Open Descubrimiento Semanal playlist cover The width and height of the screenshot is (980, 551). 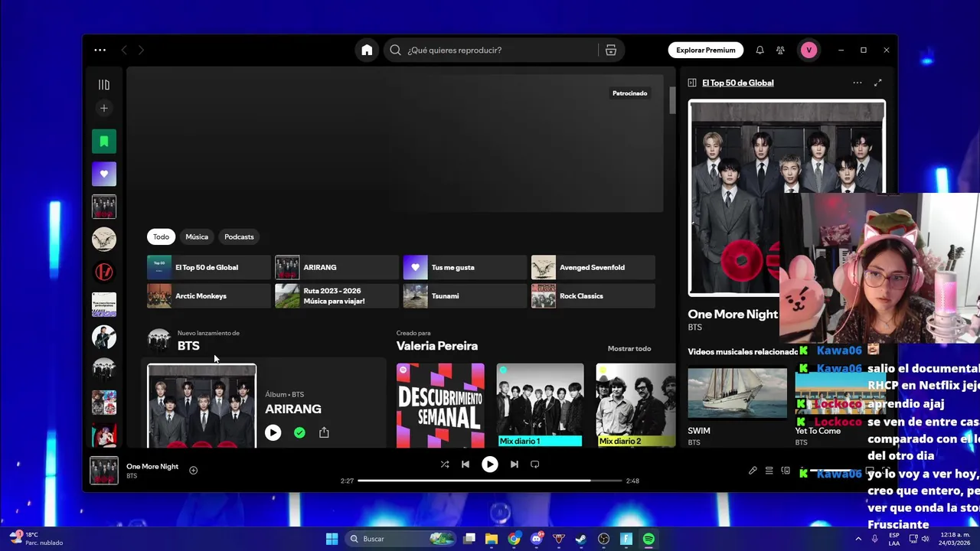[440, 405]
